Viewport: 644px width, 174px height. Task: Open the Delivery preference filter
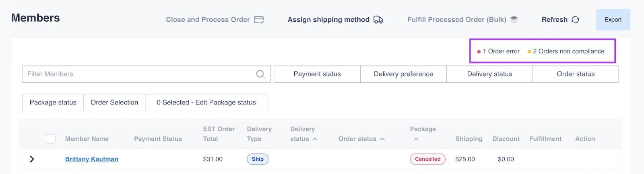pyautogui.click(x=403, y=74)
